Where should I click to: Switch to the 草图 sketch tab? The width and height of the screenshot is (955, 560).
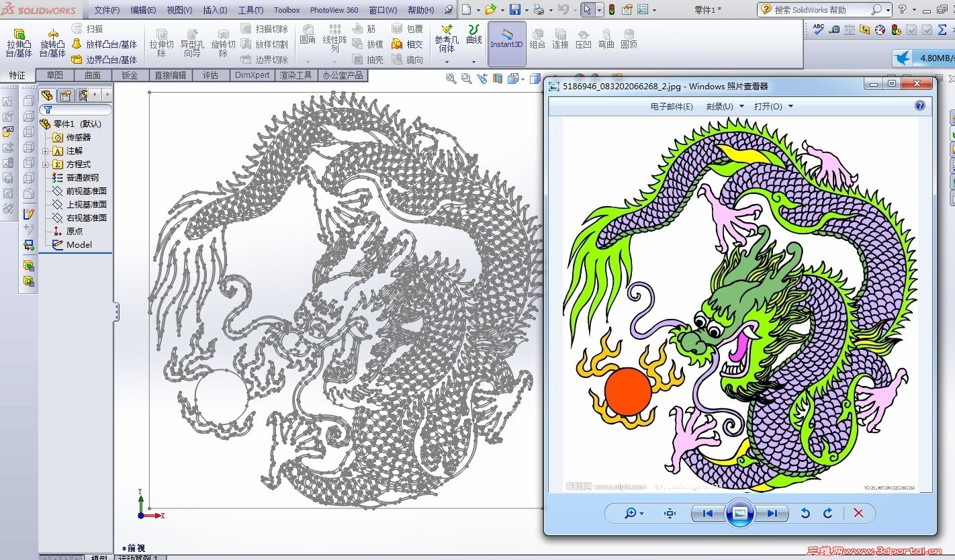click(55, 75)
